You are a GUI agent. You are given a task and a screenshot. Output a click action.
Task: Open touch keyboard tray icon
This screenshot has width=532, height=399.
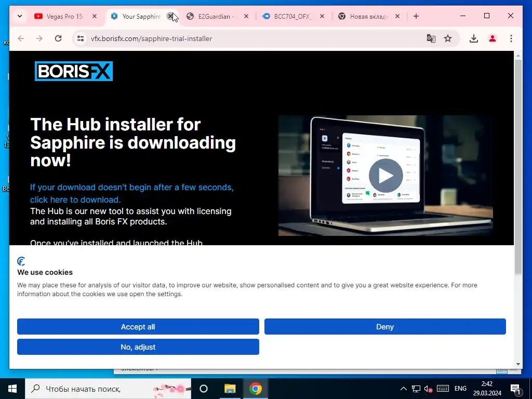(443, 389)
